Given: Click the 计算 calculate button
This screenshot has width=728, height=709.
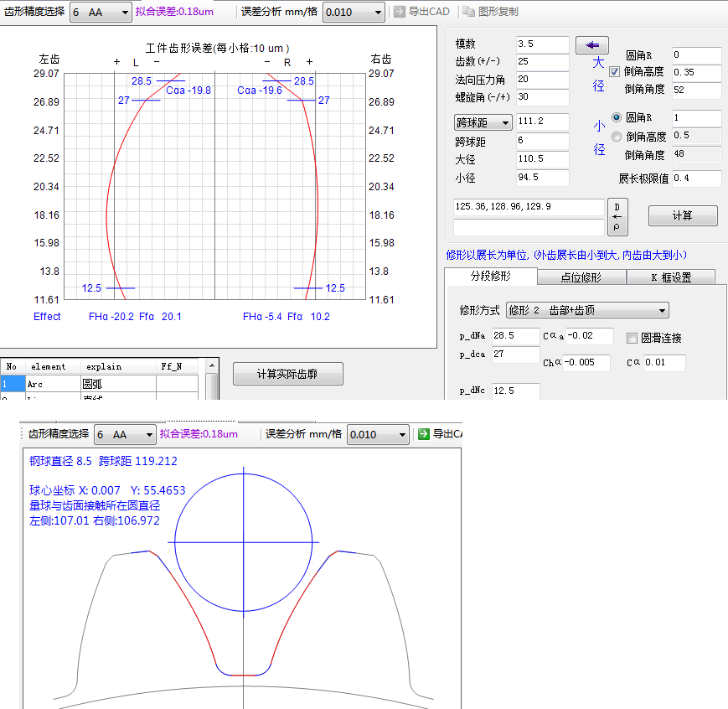Looking at the screenshot, I should click(682, 215).
